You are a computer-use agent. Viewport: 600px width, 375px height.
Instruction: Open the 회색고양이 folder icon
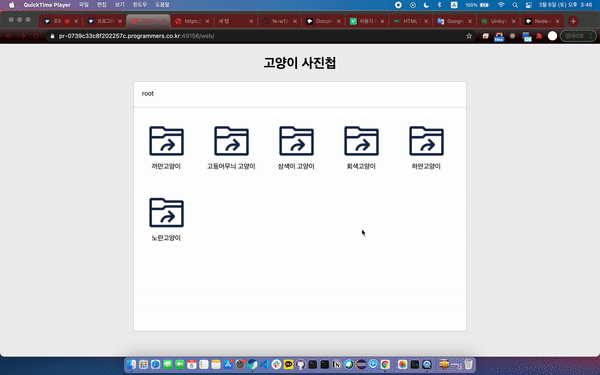point(361,141)
